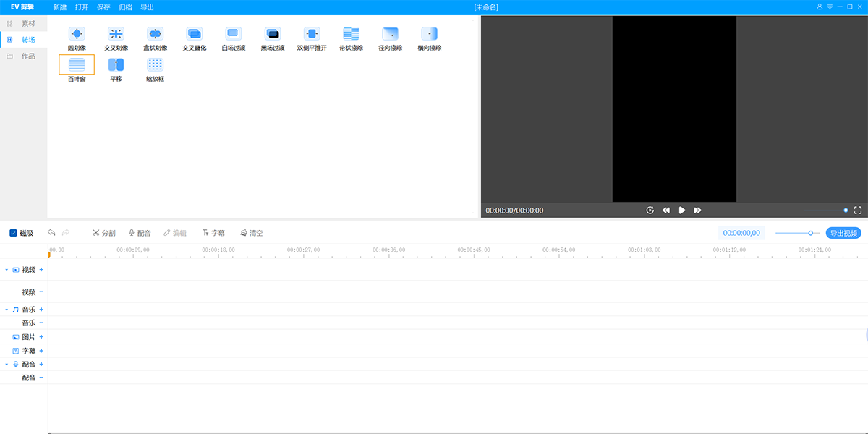Collapse the 视频 track group
This screenshot has height=434, width=868.
(7, 269)
